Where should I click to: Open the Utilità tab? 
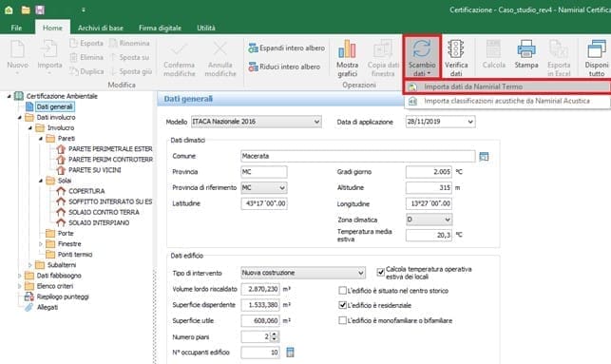(206, 28)
